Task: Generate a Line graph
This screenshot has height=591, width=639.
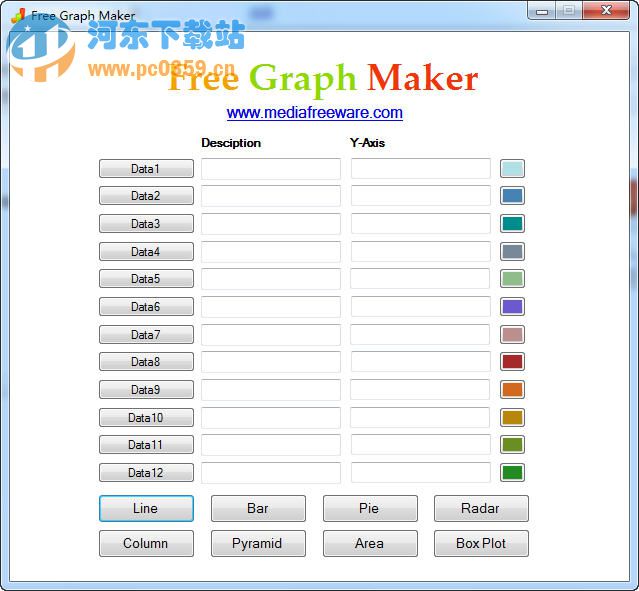Action: 146,508
